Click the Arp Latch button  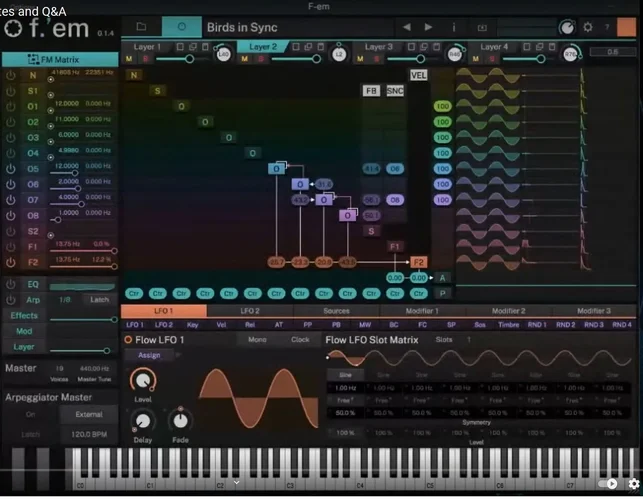(100, 300)
